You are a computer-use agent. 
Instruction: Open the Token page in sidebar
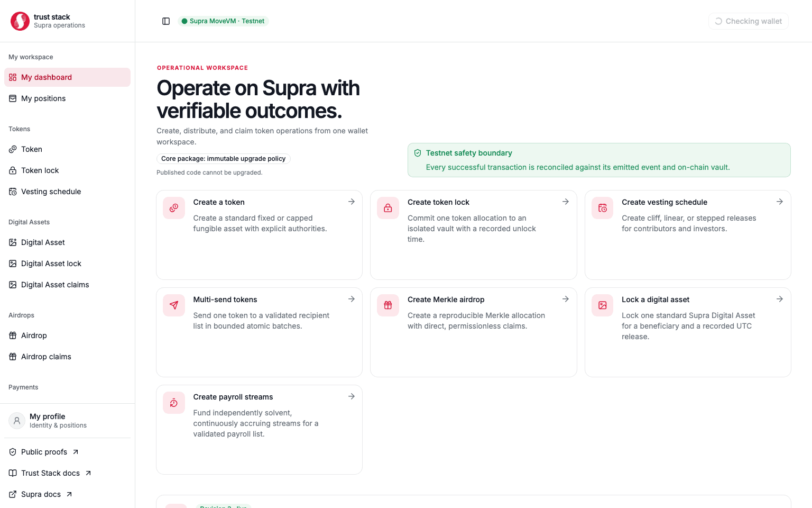click(x=68, y=149)
